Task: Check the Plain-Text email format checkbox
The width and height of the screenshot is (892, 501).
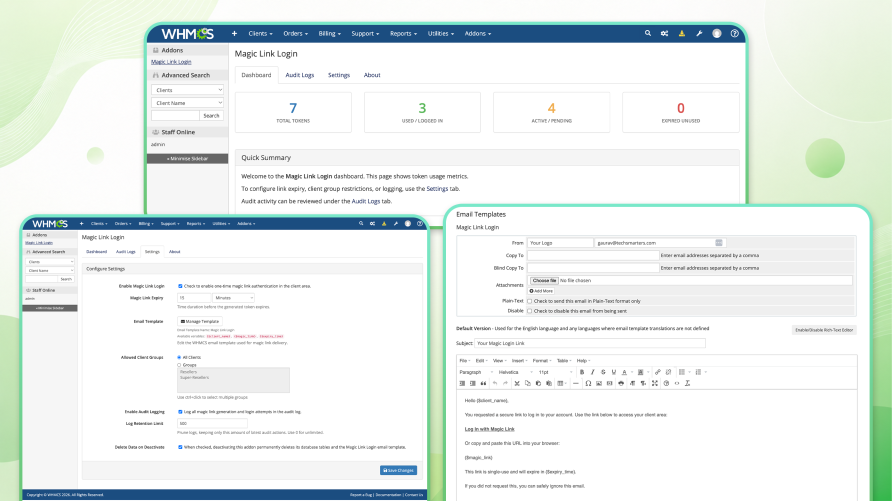Action: point(530,301)
